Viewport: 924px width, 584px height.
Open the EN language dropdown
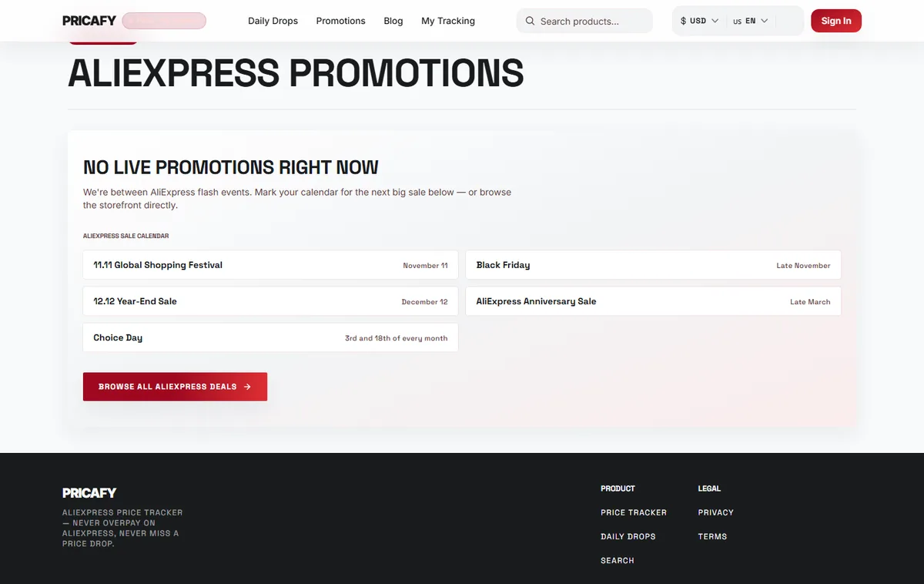coord(751,21)
